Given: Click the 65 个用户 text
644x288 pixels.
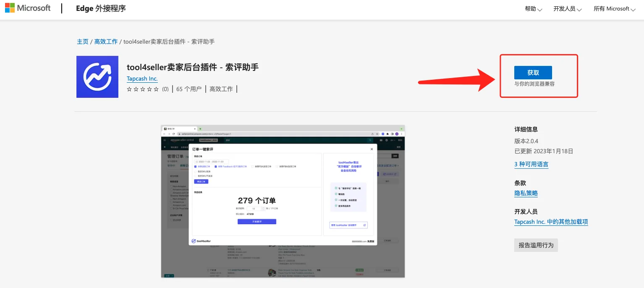Looking at the screenshot, I should click(189, 89).
